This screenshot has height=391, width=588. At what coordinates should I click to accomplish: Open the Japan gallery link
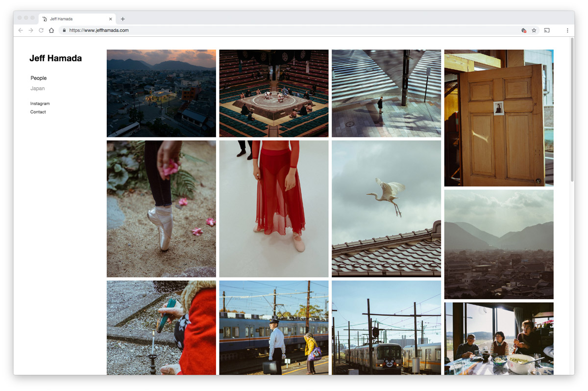click(38, 89)
